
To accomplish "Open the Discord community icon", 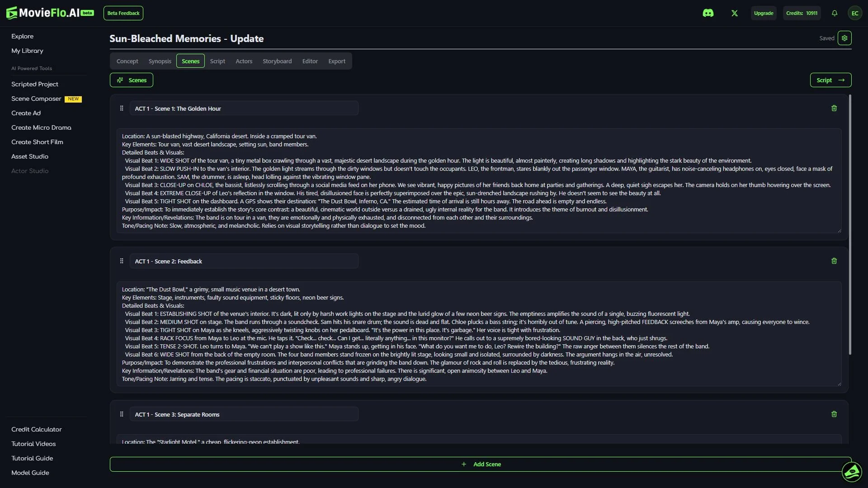I will pos(708,13).
